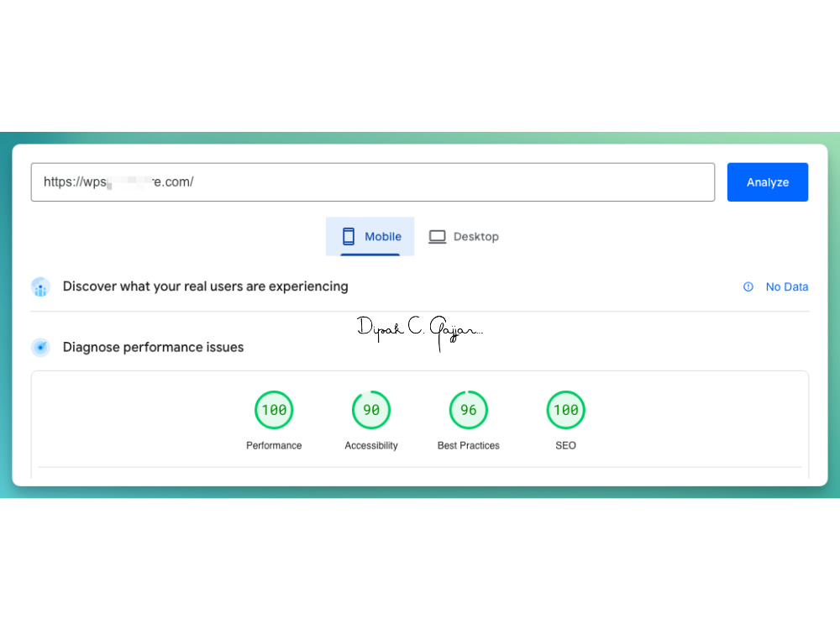
Task: Click the SEO label text
Action: pyautogui.click(x=565, y=445)
